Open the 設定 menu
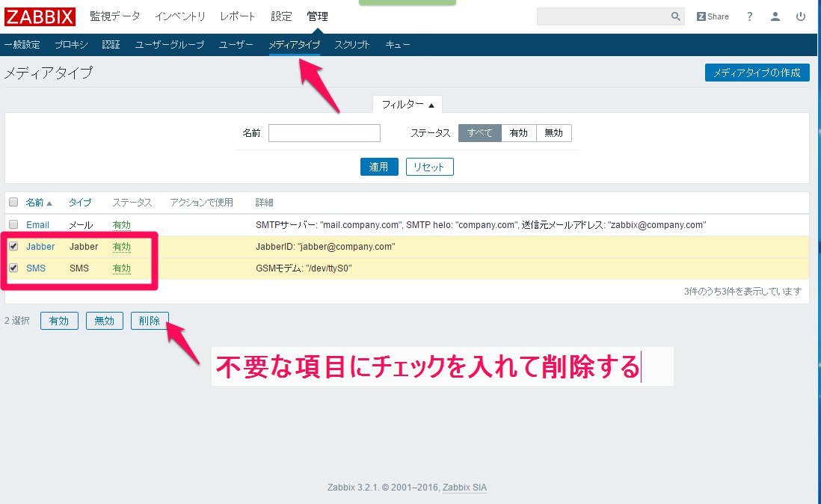 coord(281,16)
